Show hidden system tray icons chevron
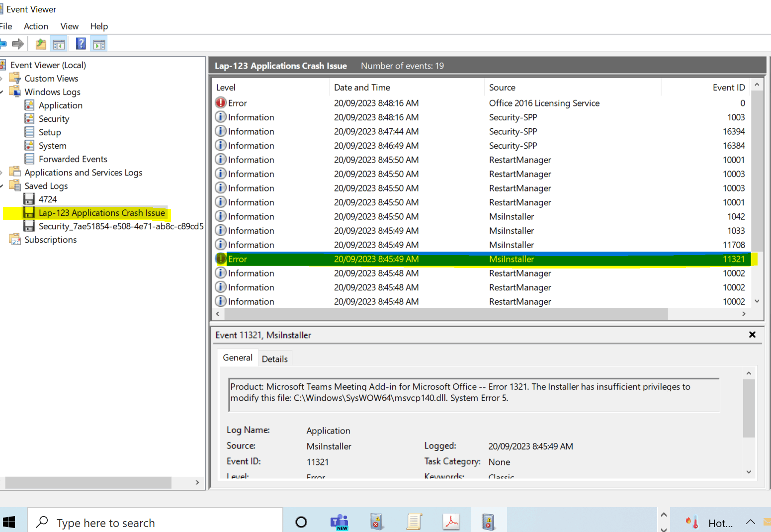Screen dimensions: 771x532 click(751, 522)
